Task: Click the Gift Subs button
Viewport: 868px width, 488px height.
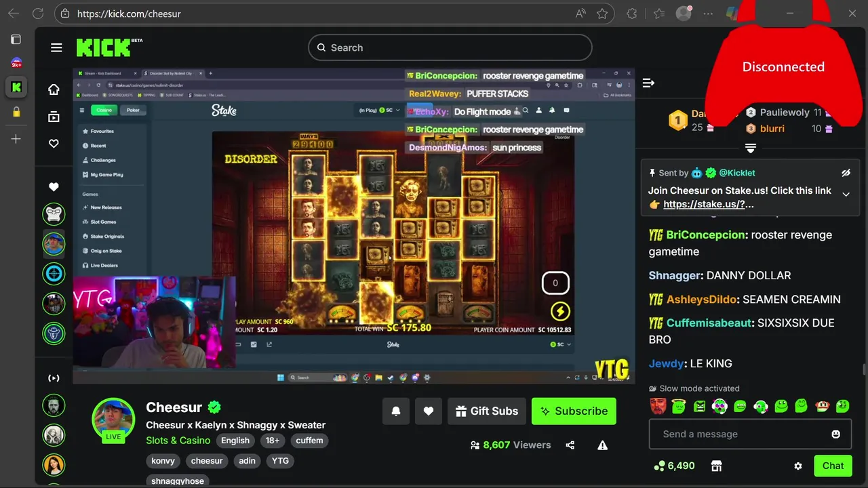Action: (x=487, y=411)
